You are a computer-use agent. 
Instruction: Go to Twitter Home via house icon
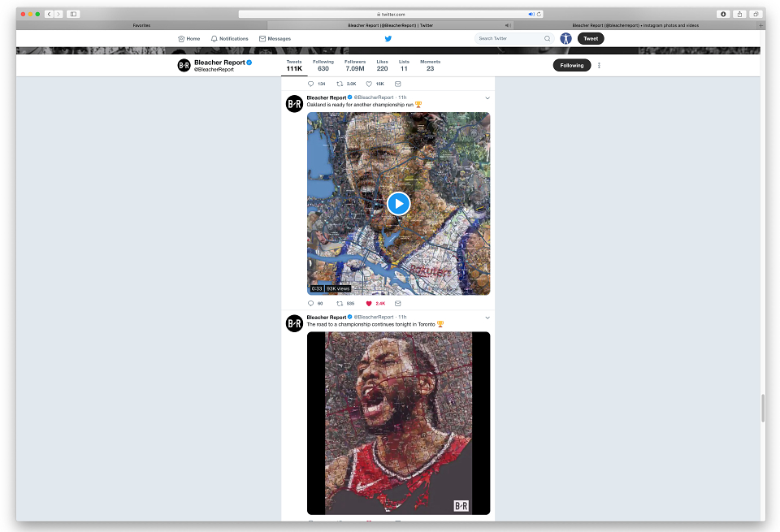(181, 39)
